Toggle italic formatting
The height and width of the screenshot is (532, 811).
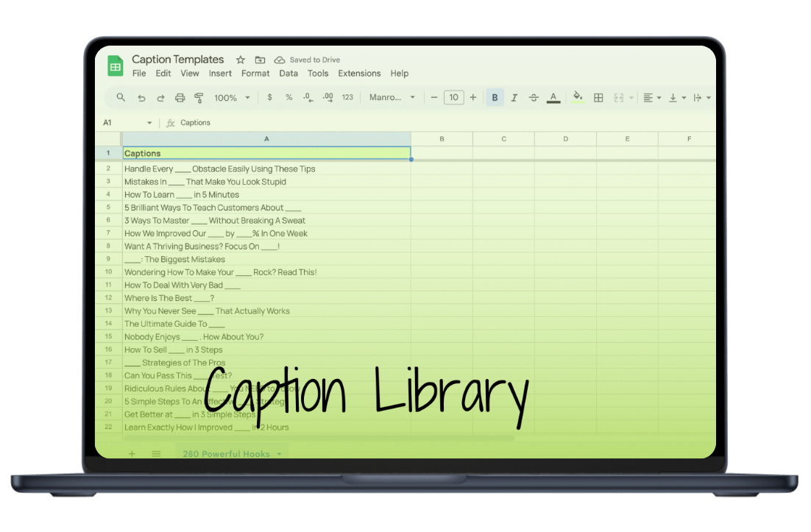514,98
